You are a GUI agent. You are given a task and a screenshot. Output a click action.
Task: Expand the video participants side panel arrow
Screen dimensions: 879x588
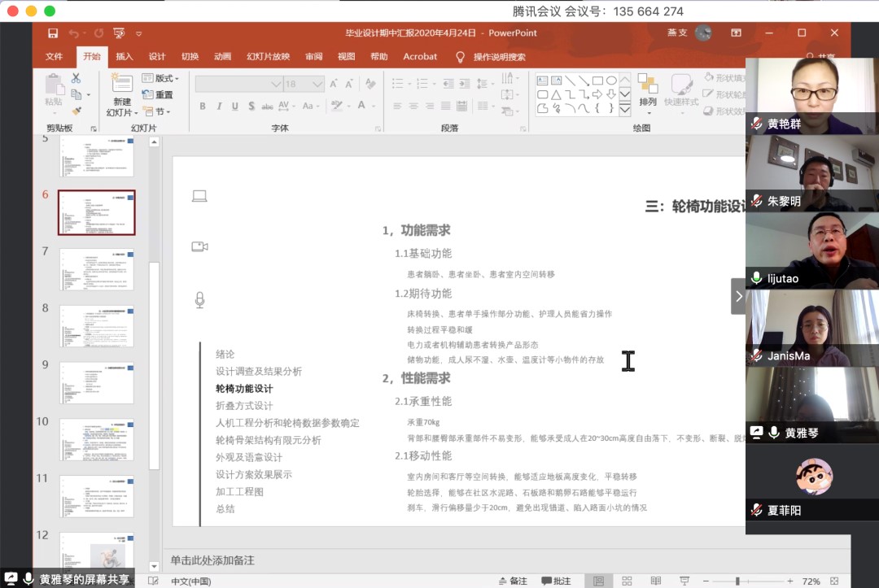738,296
